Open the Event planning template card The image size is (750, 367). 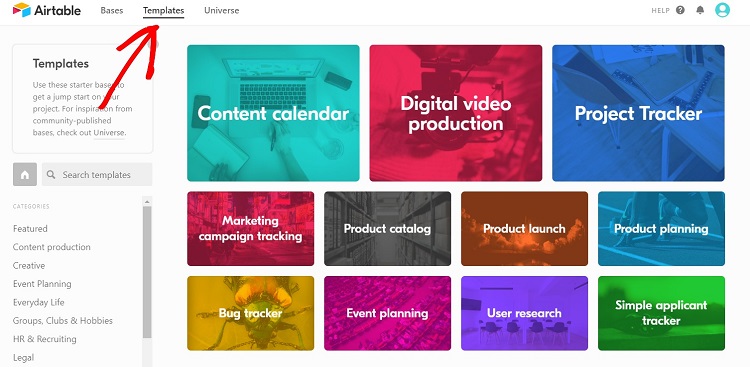pos(387,313)
